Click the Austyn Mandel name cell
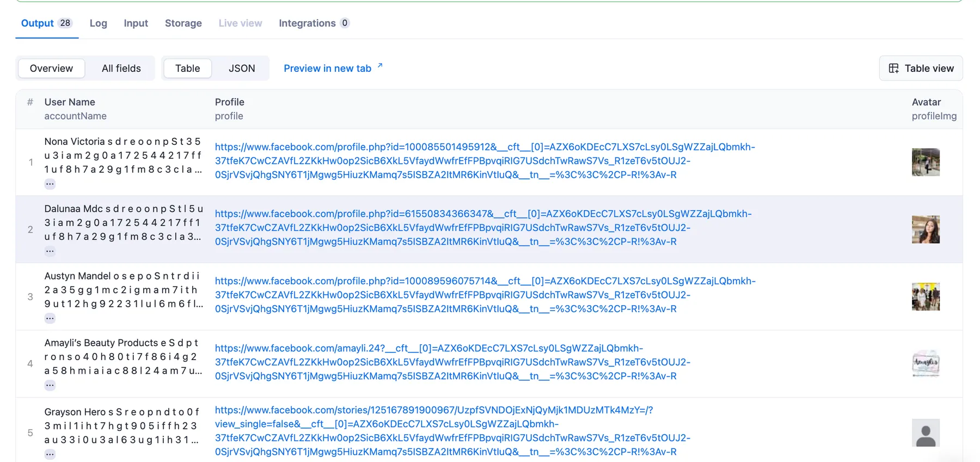The width and height of the screenshot is (980, 462). (124, 289)
